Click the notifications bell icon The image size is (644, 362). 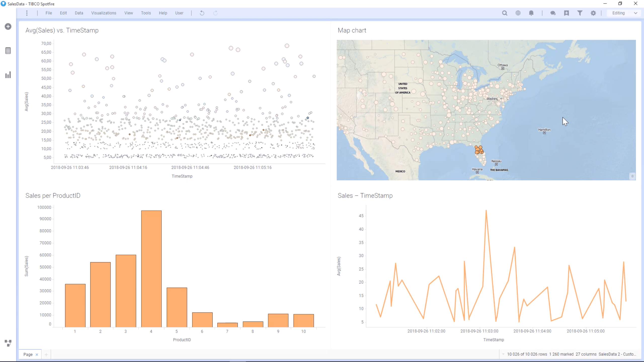(x=531, y=13)
